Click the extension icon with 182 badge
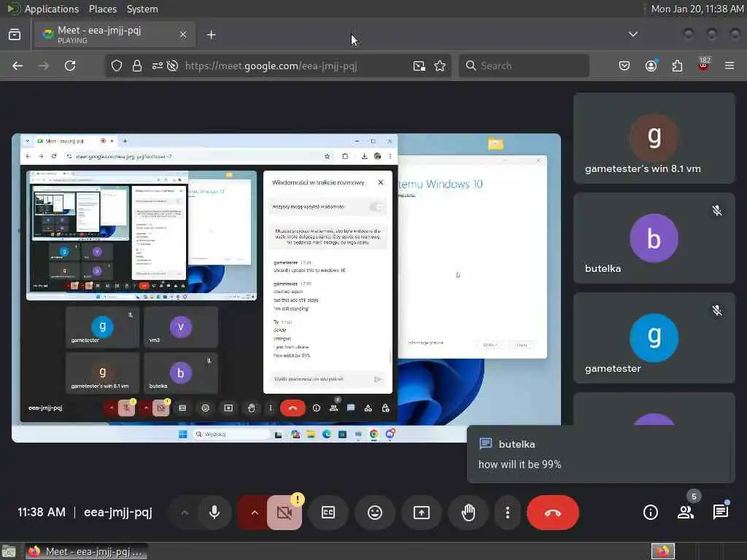The height and width of the screenshot is (560, 747). 704,65
